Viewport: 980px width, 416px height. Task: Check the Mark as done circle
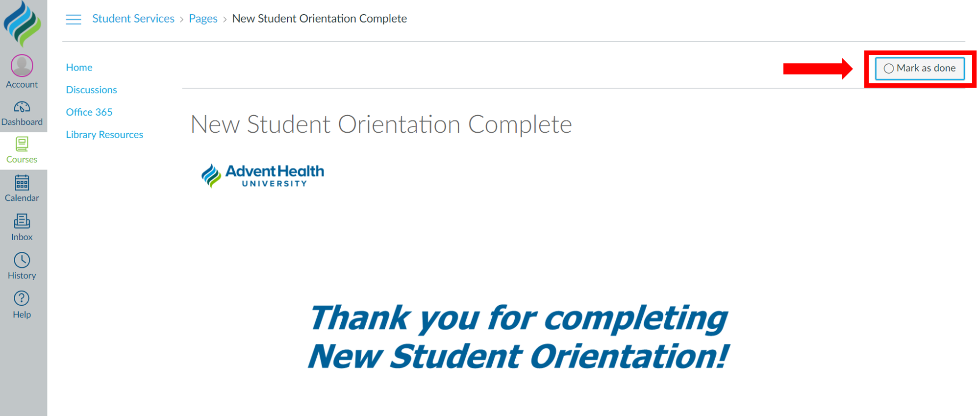click(x=888, y=69)
